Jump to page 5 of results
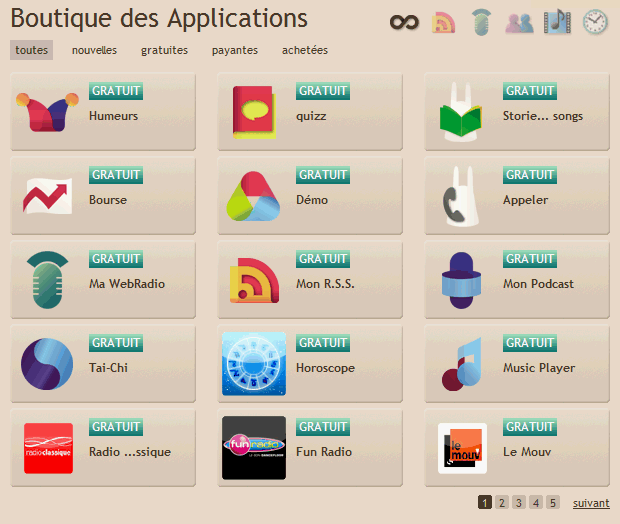The height and width of the screenshot is (524, 620). coord(553,503)
